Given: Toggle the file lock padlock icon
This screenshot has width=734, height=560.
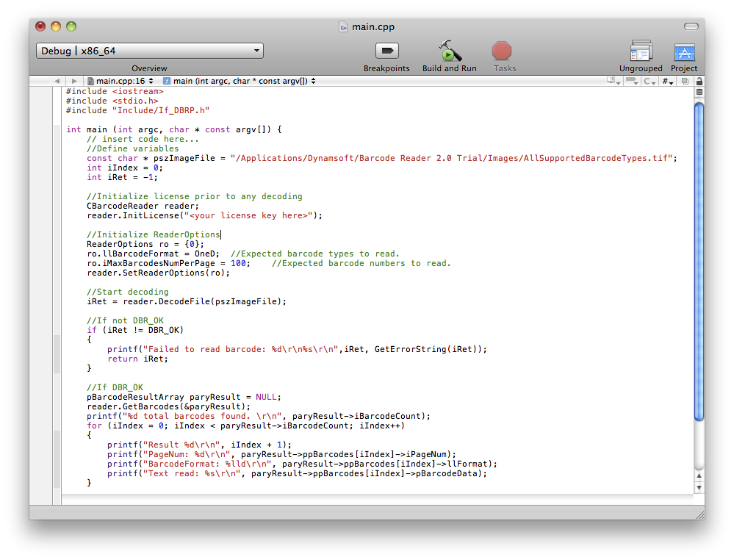Looking at the screenshot, I should [699, 81].
